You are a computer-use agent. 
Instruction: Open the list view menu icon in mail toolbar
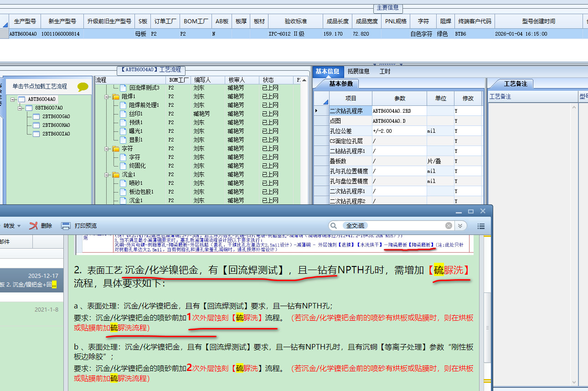(x=481, y=225)
